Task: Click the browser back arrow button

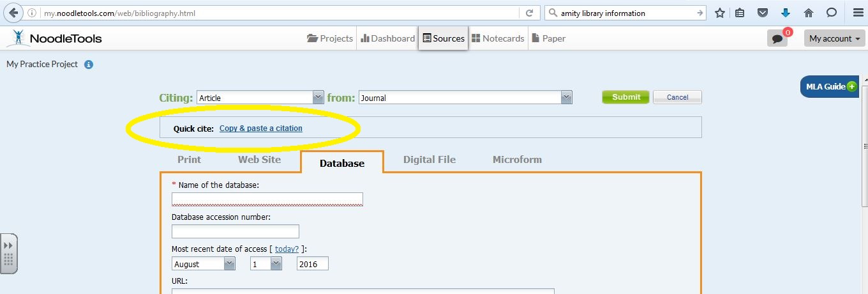Action: click(x=13, y=13)
